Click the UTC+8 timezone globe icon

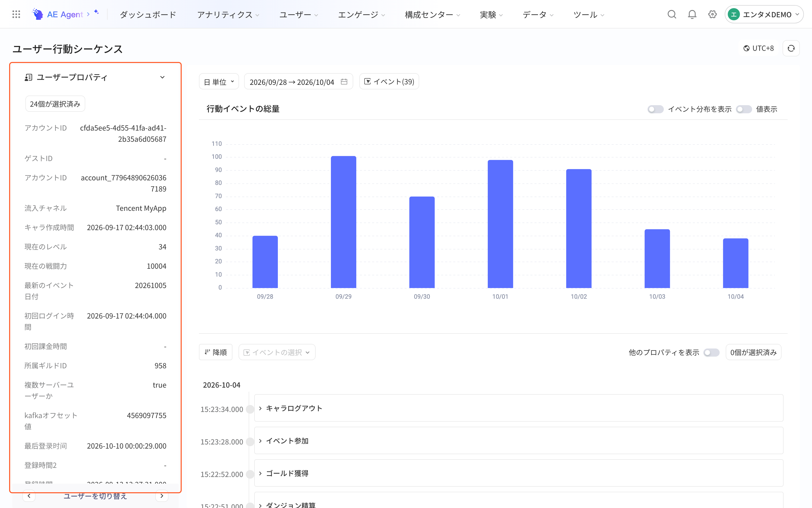pyautogui.click(x=746, y=48)
